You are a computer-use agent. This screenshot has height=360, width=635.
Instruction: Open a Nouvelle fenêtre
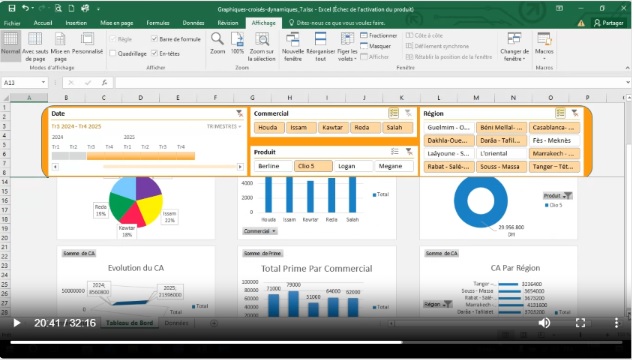click(293, 47)
